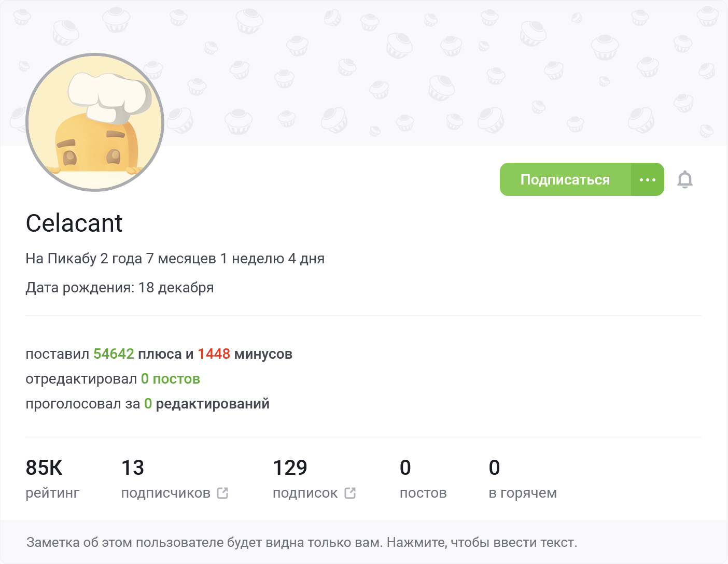Open the list of 13 подписчиков
Image resolution: width=728 pixels, height=564 pixels.
[x=165, y=492]
